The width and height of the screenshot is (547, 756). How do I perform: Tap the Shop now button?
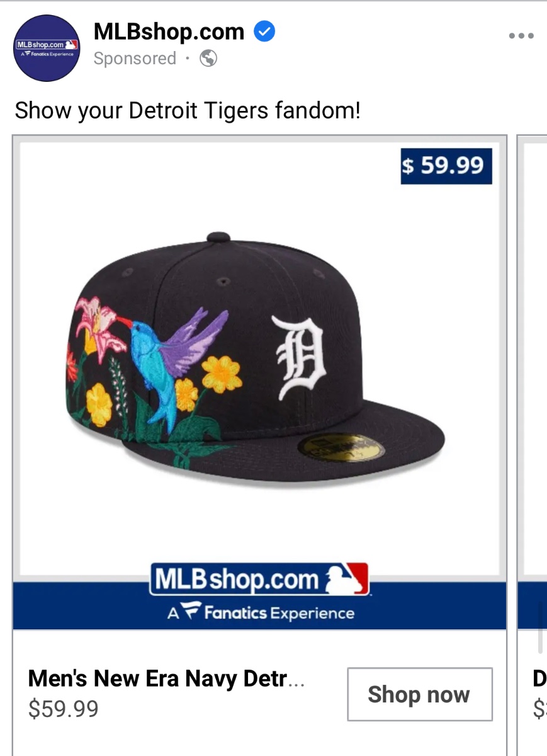pos(420,694)
